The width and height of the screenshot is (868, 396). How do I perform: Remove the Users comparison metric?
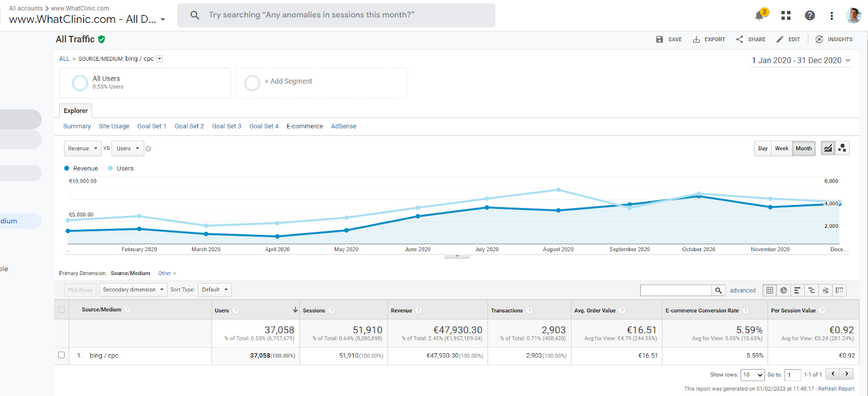tap(148, 149)
